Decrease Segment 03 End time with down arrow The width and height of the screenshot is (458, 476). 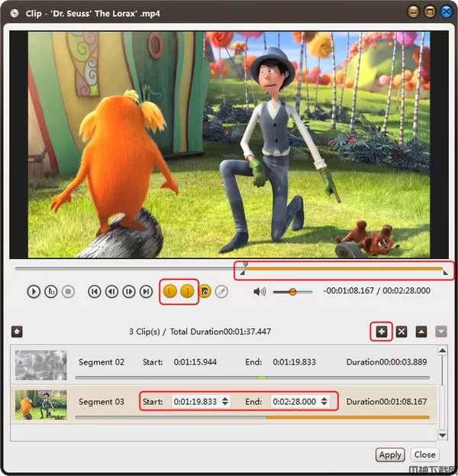click(x=324, y=404)
